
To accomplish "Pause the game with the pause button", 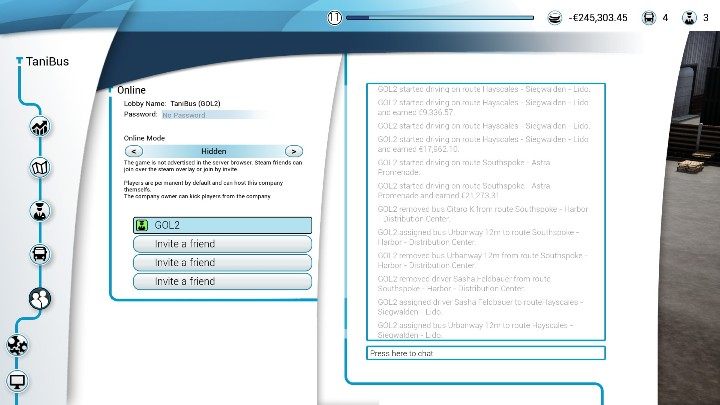I will [335, 17].
